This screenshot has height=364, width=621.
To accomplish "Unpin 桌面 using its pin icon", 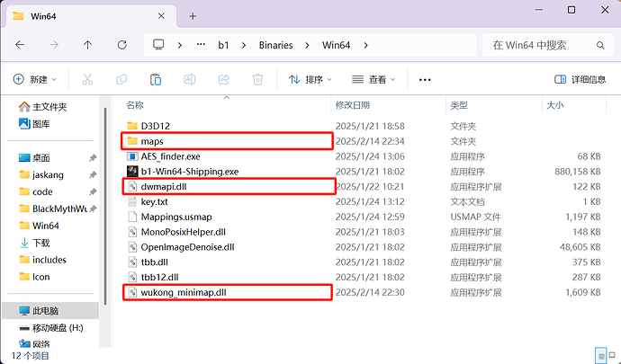I will coord(93,158).
